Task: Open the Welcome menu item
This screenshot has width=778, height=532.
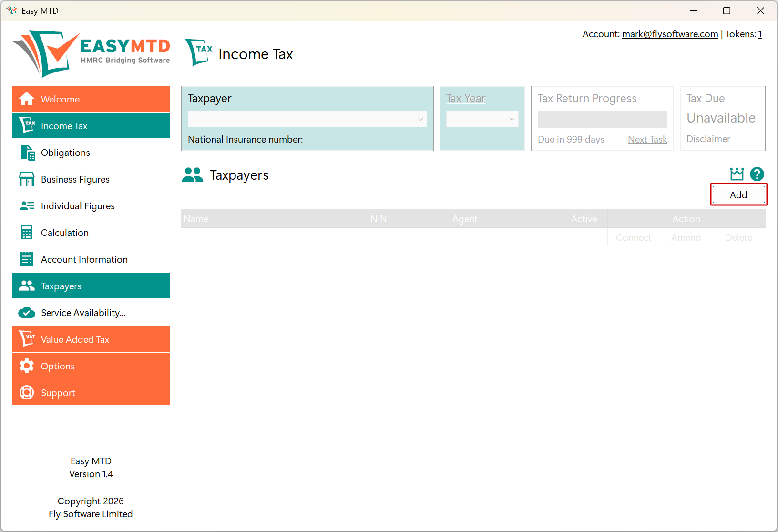Action: [x=91, y=99]
